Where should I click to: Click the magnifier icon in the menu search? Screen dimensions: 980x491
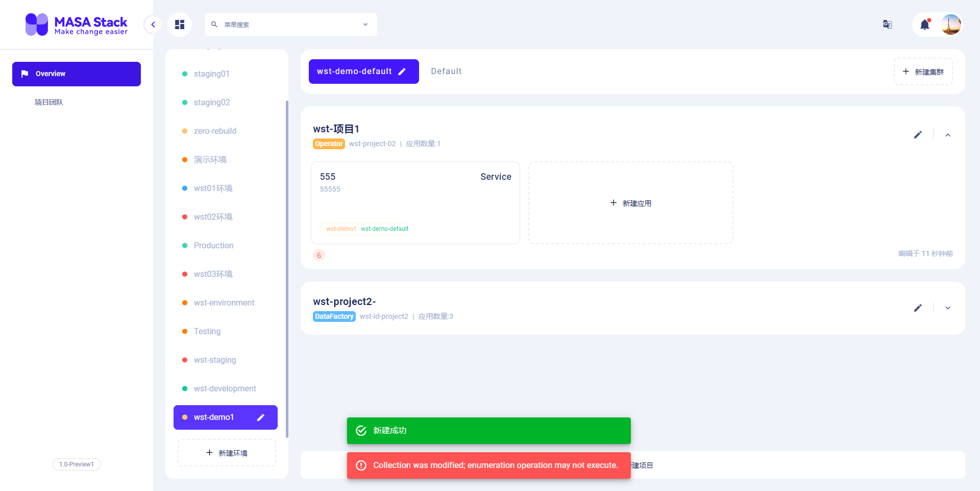[214, 24]
